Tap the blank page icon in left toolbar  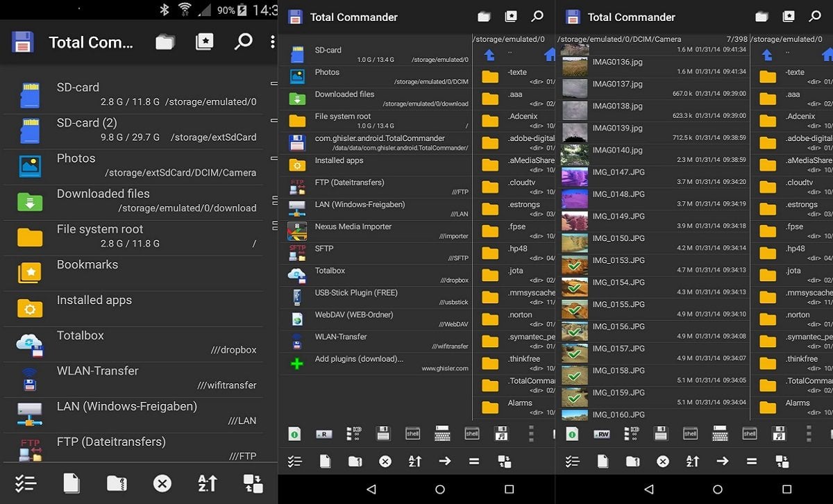coord(71,482)
